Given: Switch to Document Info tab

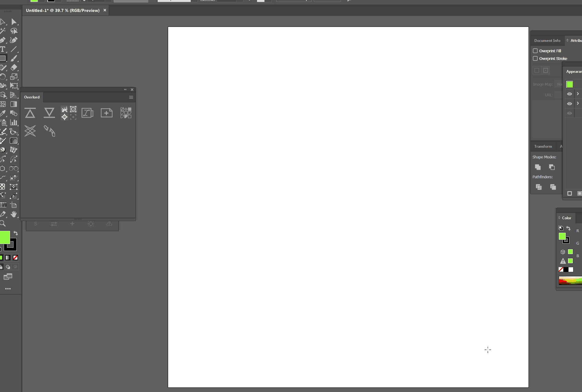Looking at the screenshot, I should [547, 40].
